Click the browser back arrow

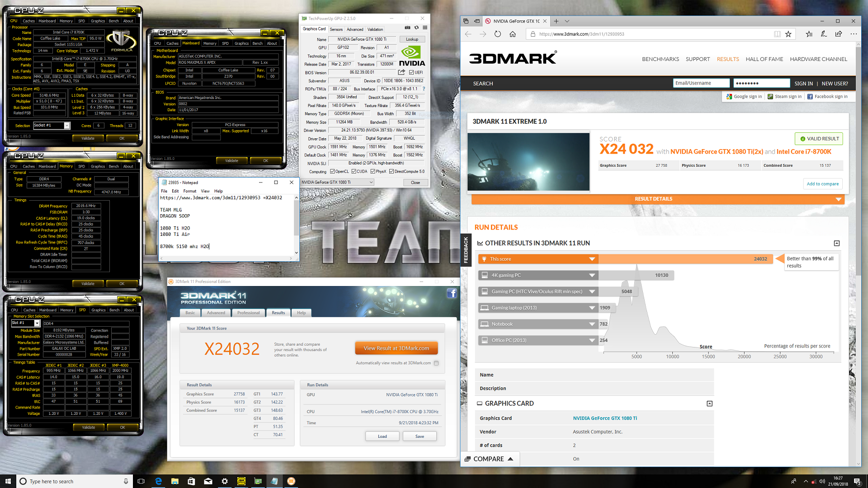coord(468,34)
